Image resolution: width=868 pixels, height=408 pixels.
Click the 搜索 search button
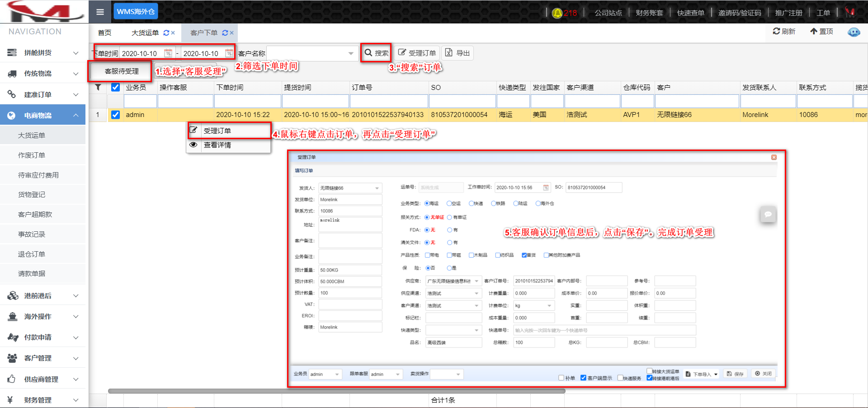pyautogui.click(x=376, y=53)
